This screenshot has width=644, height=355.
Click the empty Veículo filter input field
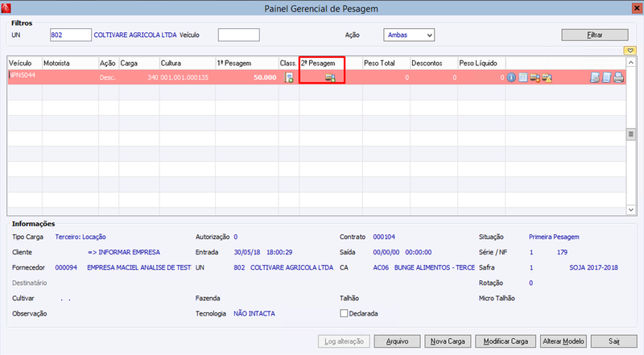pyautogui.click(x=238, y=35)
